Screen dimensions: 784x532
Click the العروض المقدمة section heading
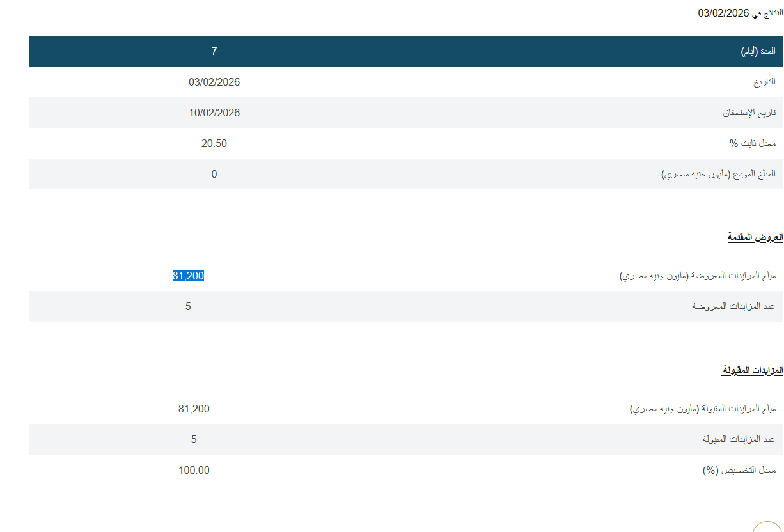[755, 237]
